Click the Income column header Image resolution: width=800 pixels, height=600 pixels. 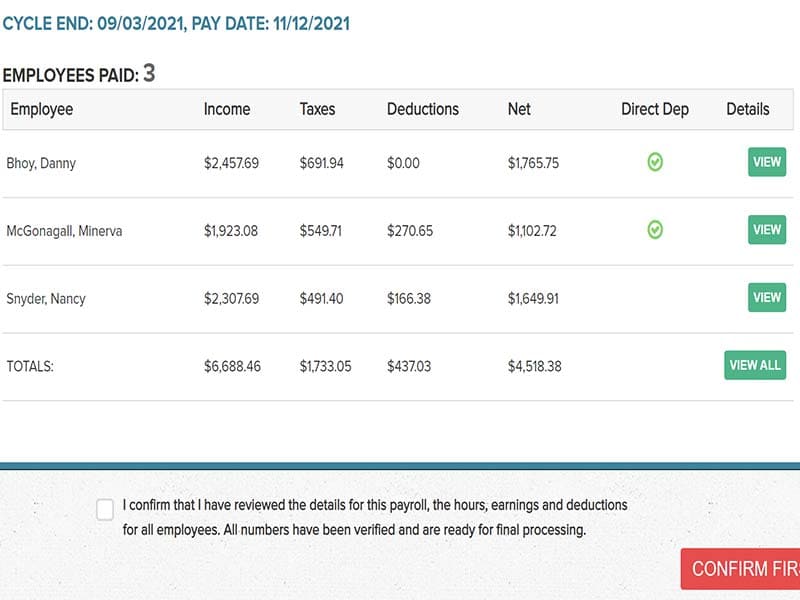tap(227, 109)
